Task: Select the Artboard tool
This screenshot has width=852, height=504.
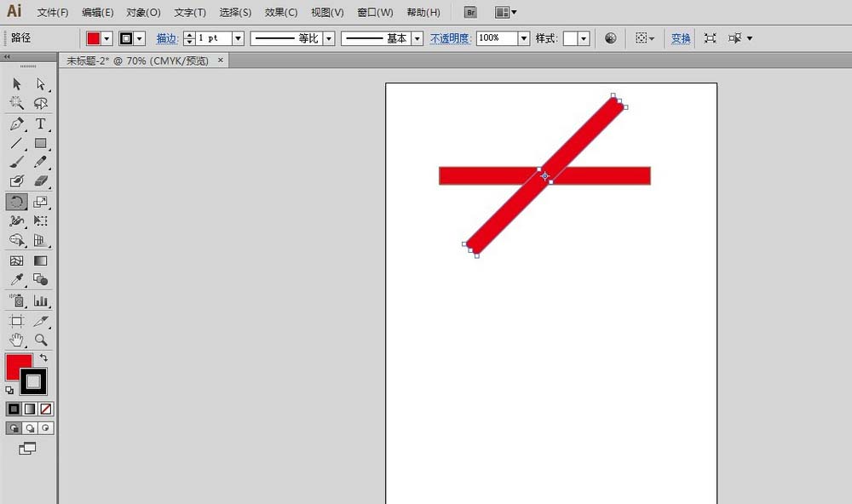Action: tap(17, 321)
